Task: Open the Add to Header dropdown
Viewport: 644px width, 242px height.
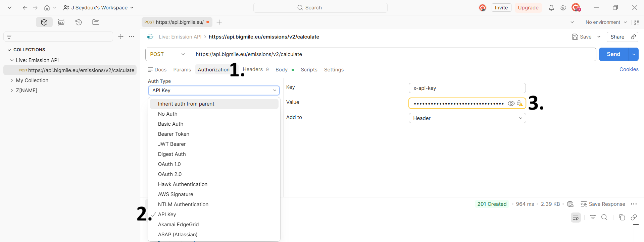Action: 467,118
